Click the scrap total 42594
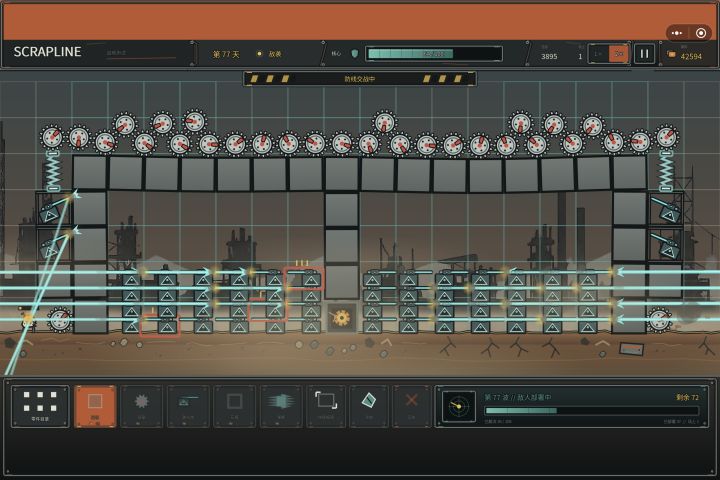Viewport: 720px width, 480px height. tap(691, 56)
